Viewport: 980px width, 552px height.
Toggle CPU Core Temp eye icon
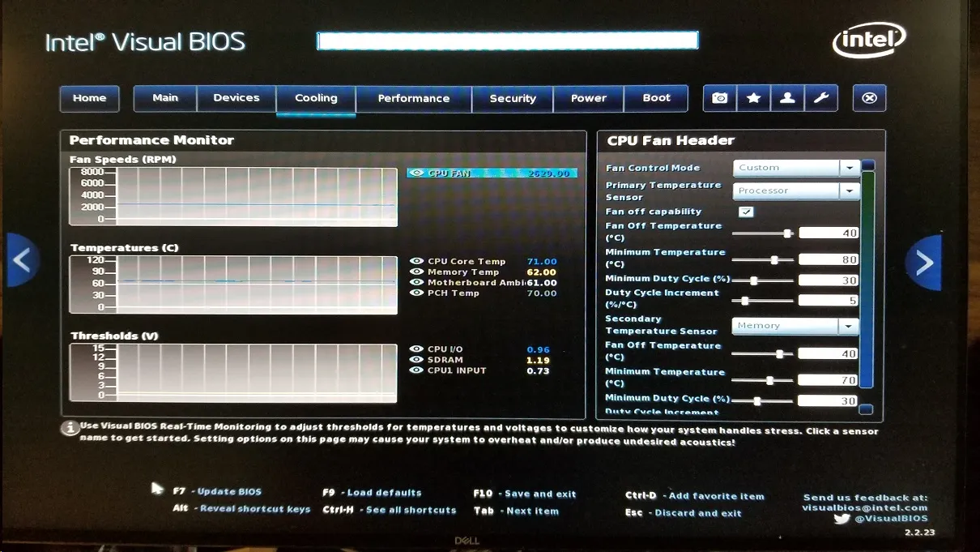[x=417, y=261]
